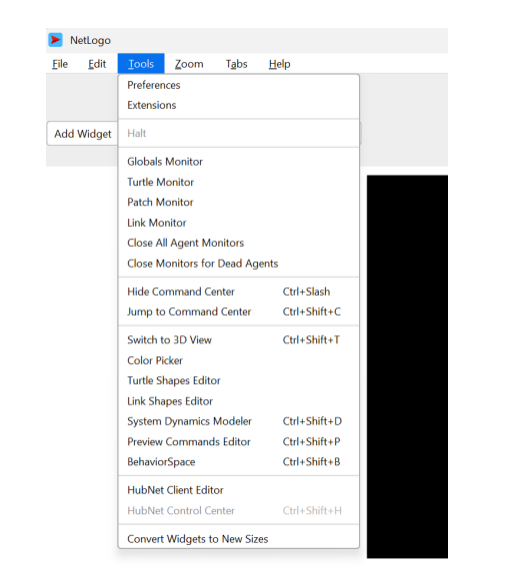Choose Extensions in the Tools menu
The image size is (510, 586).
pyautogui.click(x=239, y=105)
